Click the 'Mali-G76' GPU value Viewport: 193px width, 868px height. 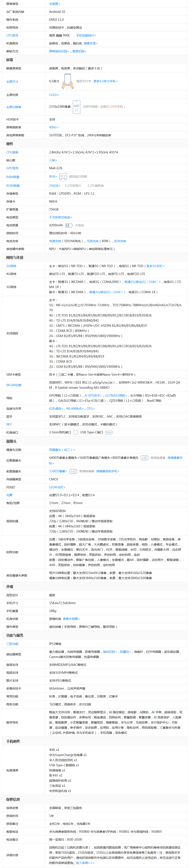[56, 168]
